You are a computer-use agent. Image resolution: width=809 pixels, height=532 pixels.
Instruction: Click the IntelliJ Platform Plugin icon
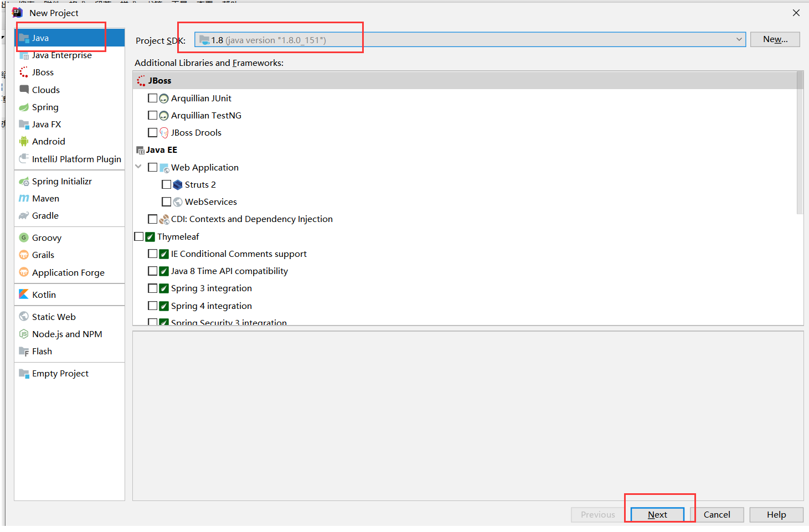click(x=24, y=159)
